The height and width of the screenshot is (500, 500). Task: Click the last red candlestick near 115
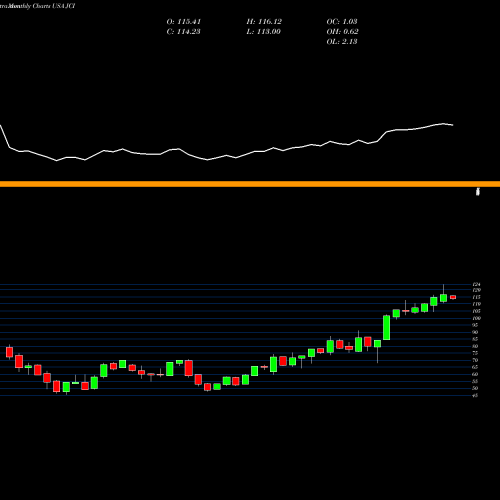(453, 297)
